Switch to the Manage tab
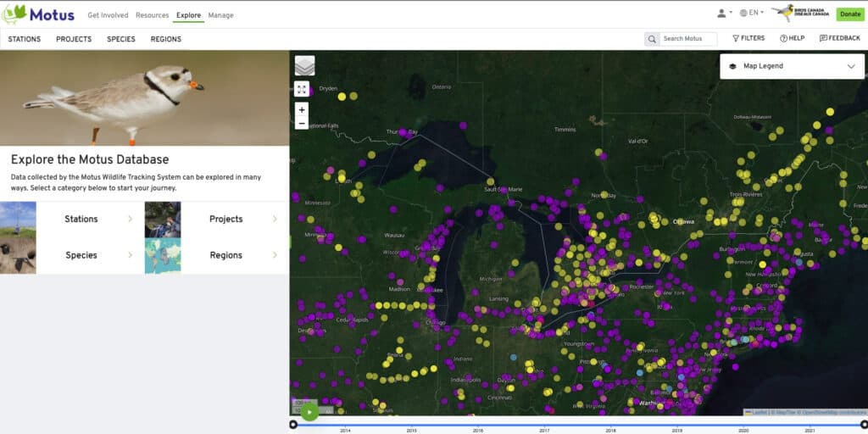 point(220,15)
